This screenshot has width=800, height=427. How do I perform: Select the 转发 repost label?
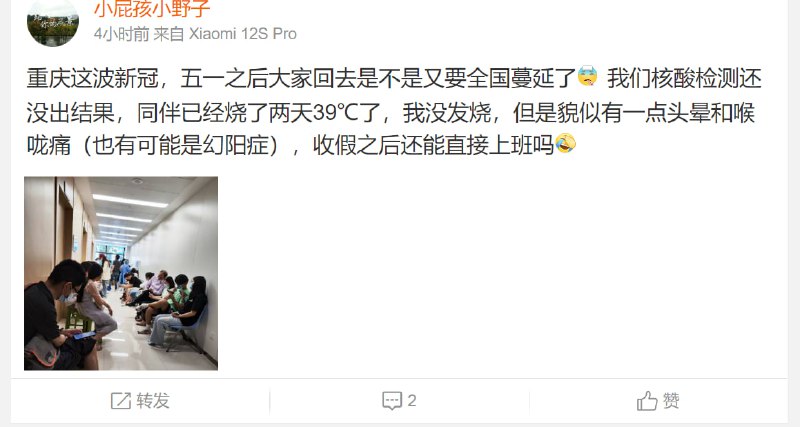(153, 401)
